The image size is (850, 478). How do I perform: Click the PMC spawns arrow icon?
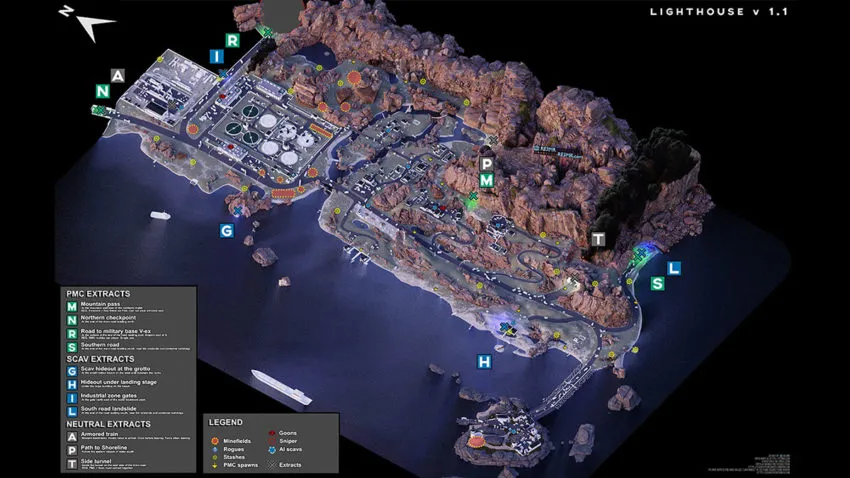tap(215, 465)
